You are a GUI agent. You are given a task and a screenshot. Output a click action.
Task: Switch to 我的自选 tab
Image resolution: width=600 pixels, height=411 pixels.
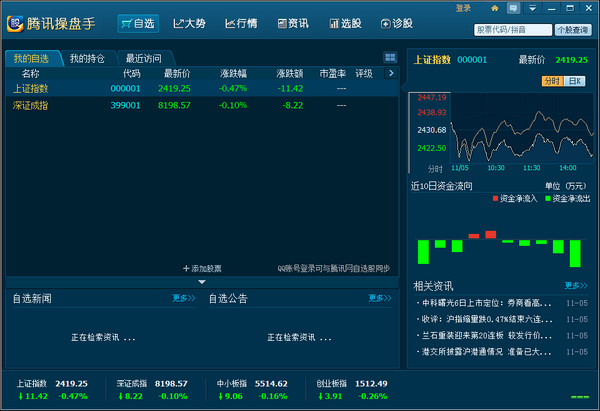[x=31, y=59]
